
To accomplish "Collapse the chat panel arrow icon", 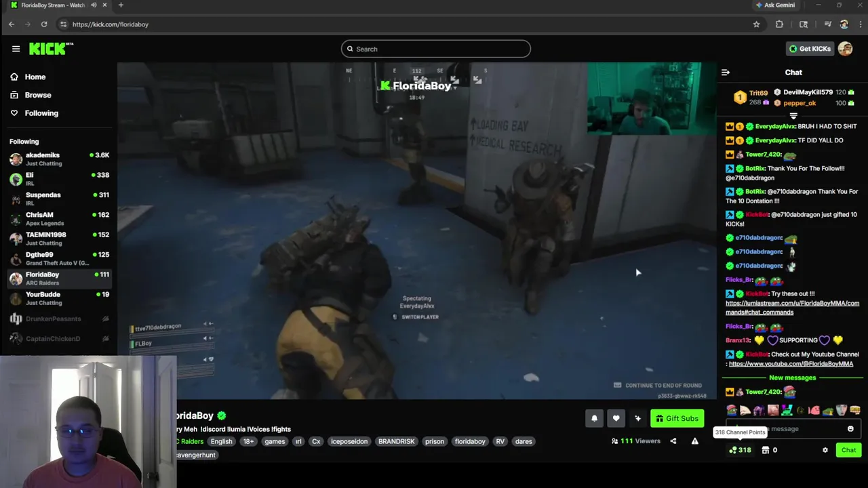I will tap(726, 73).
